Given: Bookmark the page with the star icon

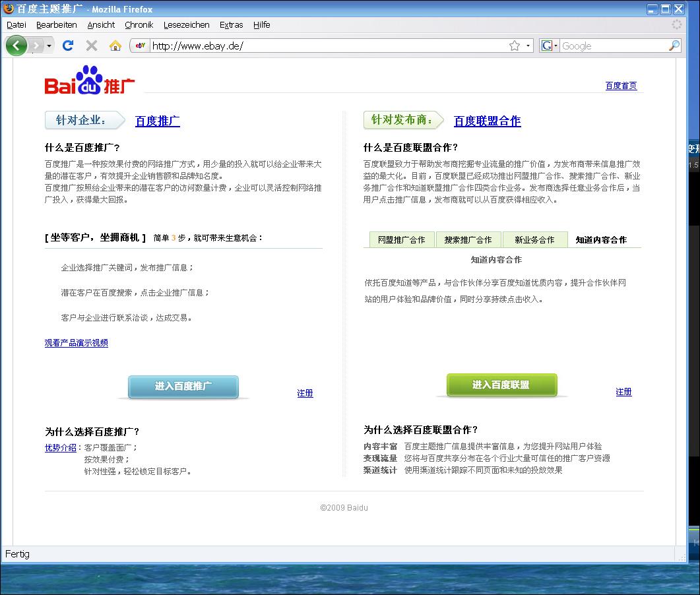Looking at the screenshot, I should tap(515, 46).
